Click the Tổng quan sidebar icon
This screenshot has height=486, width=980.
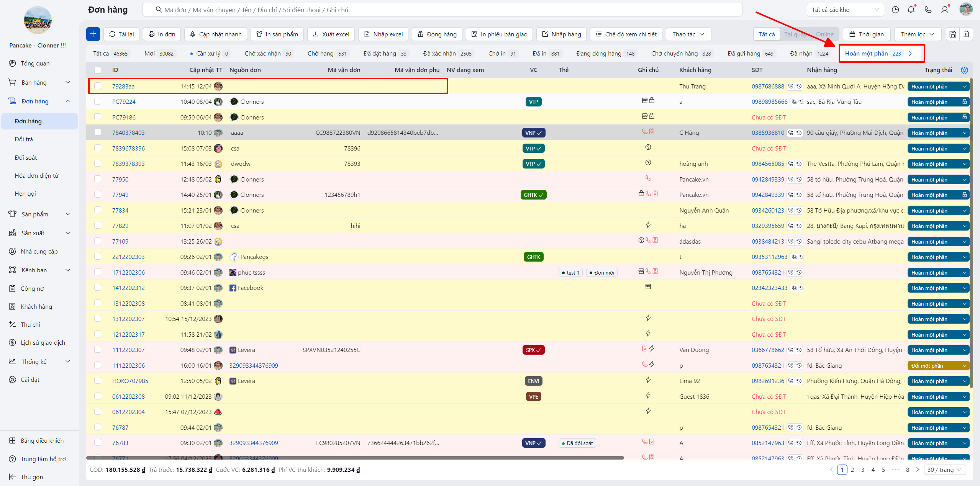tap(13, 63)
